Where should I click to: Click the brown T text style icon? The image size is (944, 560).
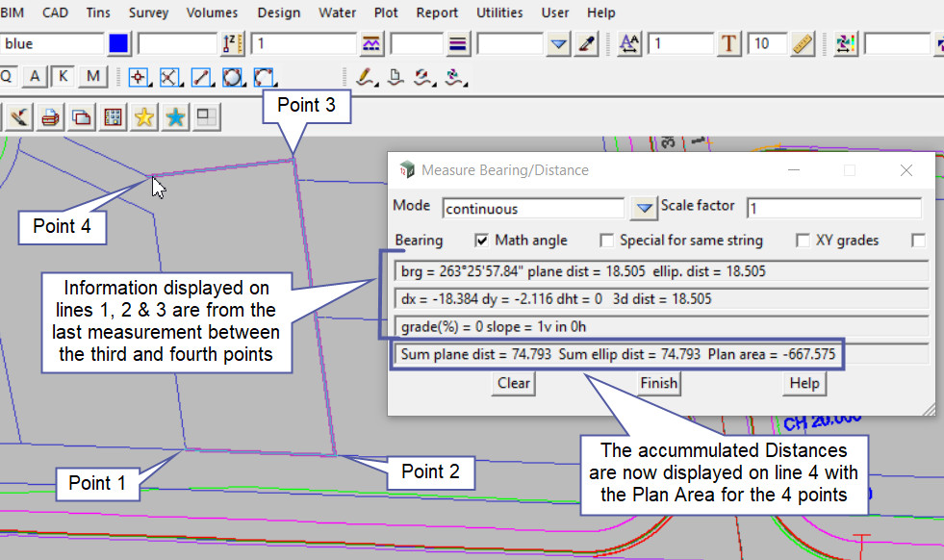pos(729,44)
